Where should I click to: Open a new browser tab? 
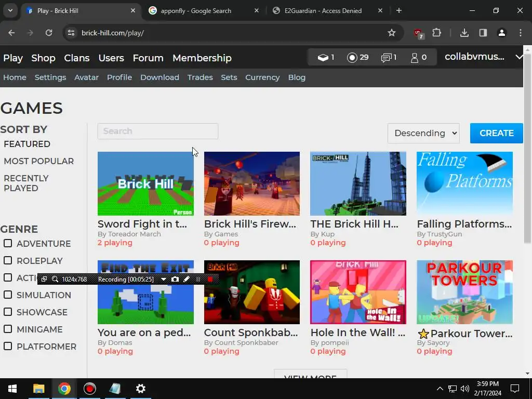click(x=399, y=10)
